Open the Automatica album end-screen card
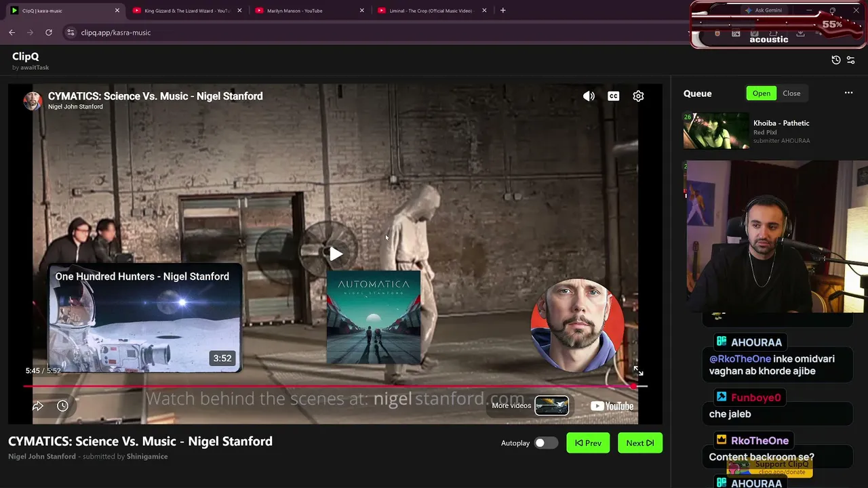Image resolution: width=868 pixels, height=488 pixels. tap(374, 318)
